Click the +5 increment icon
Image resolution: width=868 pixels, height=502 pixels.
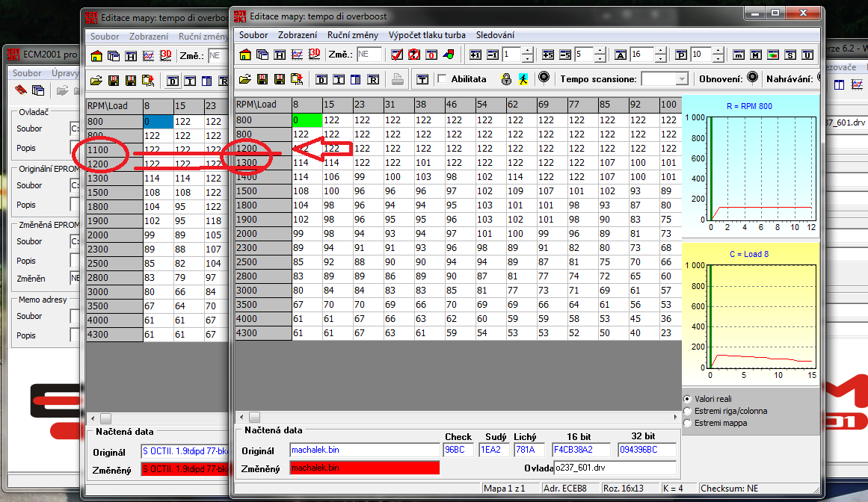[x=548, y=55]
